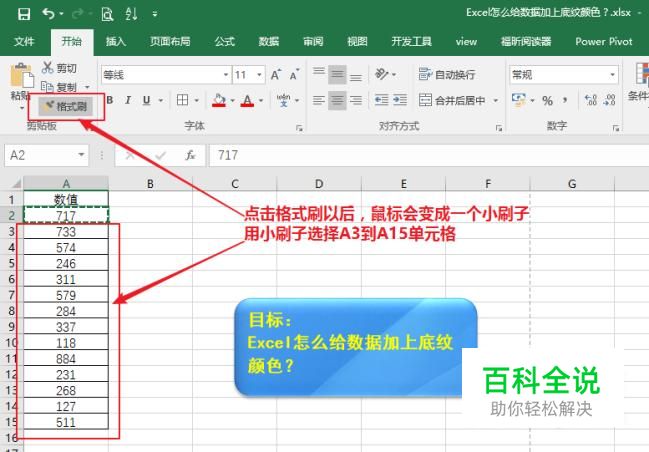Viewport: 649px width, 452px height.
Task: Click the 剪切 (Cut) button
Action: (60, 68)
